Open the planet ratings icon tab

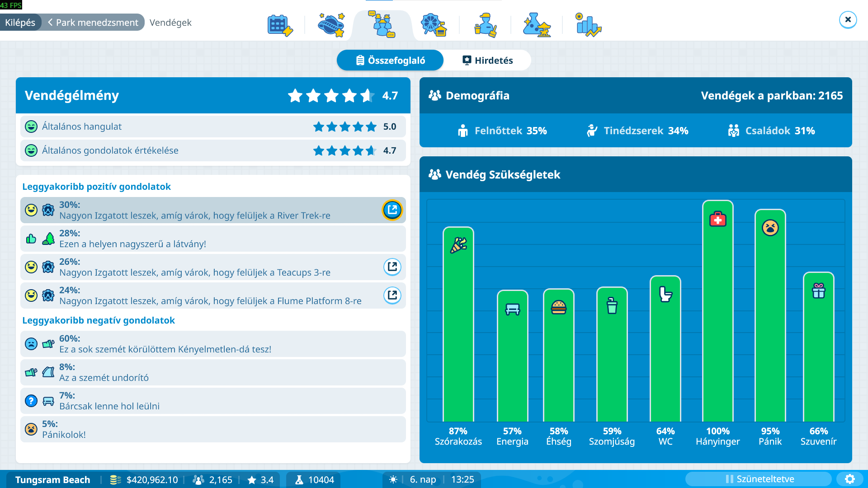(x=331, y=25)
